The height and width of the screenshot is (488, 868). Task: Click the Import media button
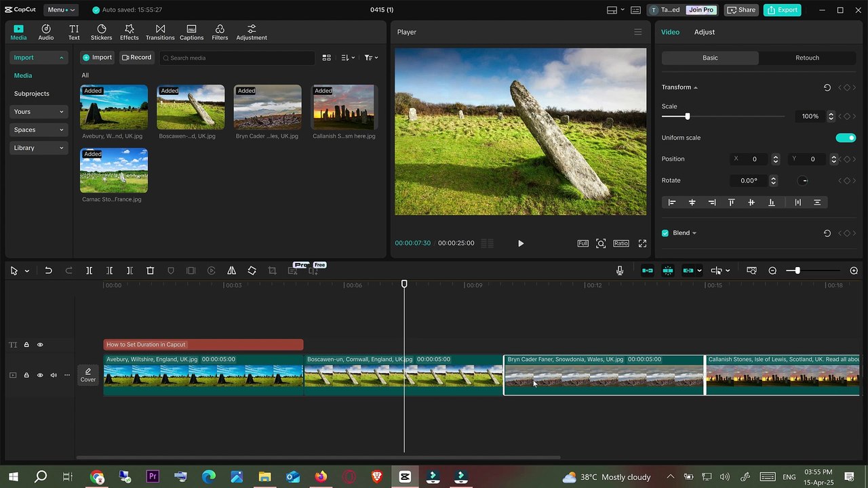pos(98,58)
